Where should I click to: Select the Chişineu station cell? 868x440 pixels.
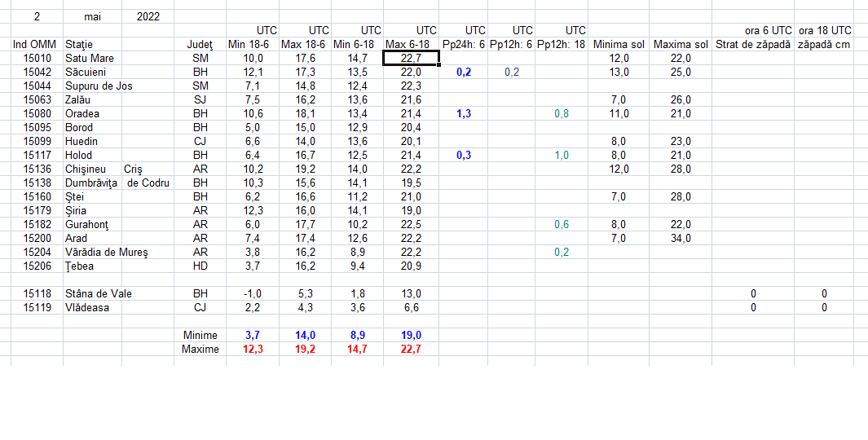(x=92, y=169)
